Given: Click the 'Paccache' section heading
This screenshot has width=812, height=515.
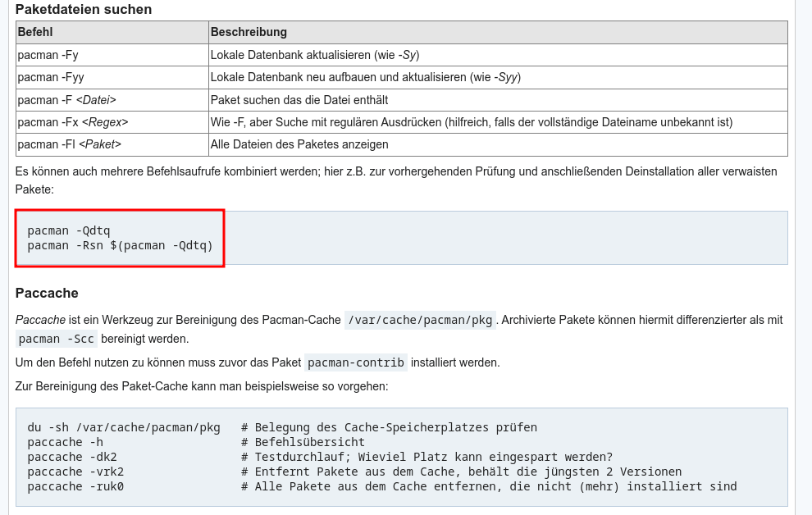Looking at the screenshot, I should pyautogui.click(x=47, y=293).
